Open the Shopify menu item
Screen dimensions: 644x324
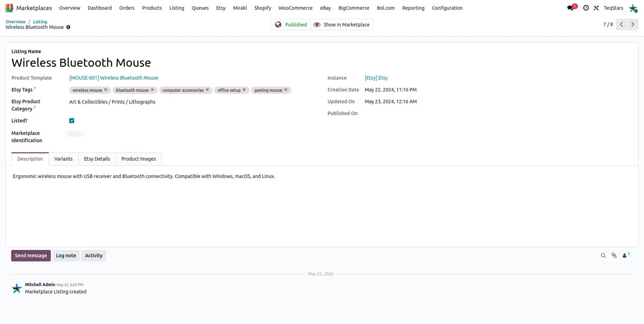pyautogui.click(x=262, y=8)
